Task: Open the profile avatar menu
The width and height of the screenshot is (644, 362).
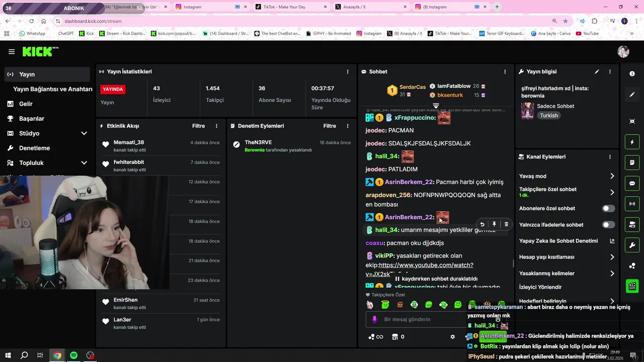Action: pos(623,51)
